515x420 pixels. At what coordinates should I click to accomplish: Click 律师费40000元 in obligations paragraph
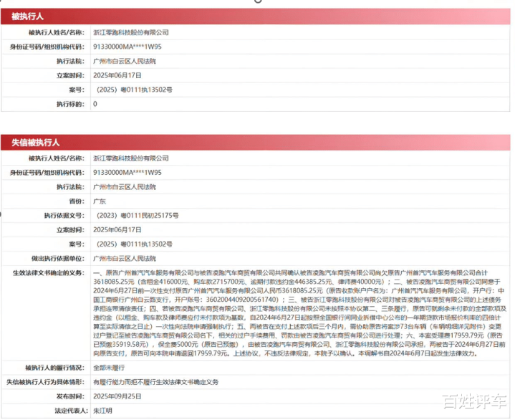(x=360, y=282)
